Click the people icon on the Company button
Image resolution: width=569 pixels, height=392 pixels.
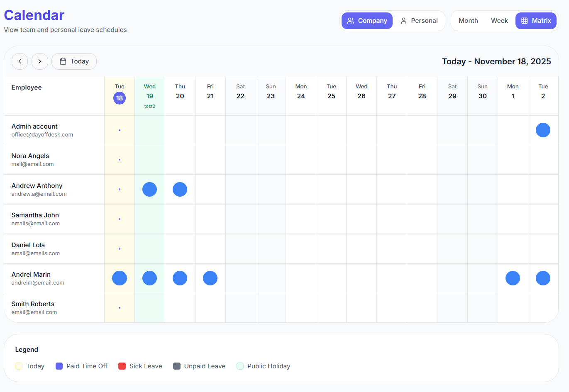[x=351, y=20]
